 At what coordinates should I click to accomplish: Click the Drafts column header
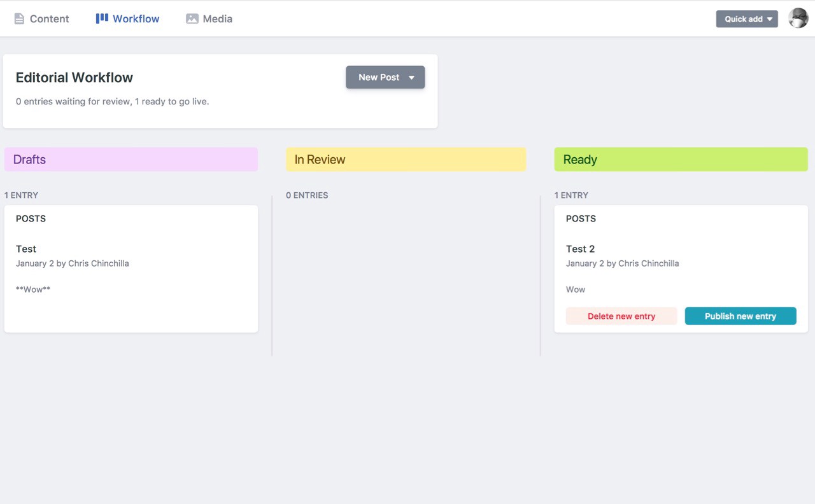tap(131, 160)
